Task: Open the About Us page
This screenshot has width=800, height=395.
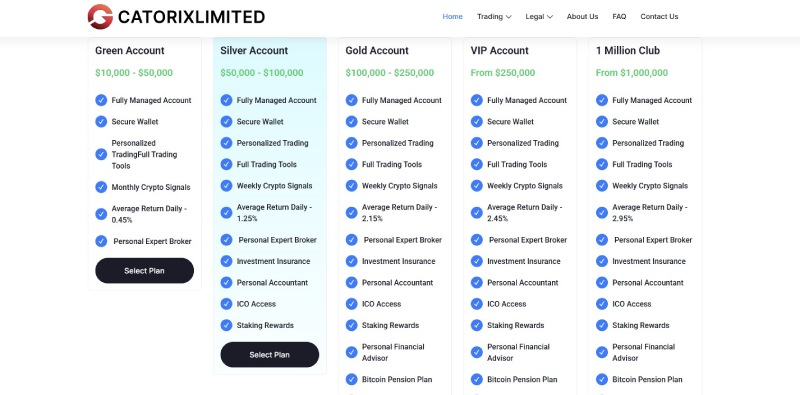Action: (x=582, y=16)
